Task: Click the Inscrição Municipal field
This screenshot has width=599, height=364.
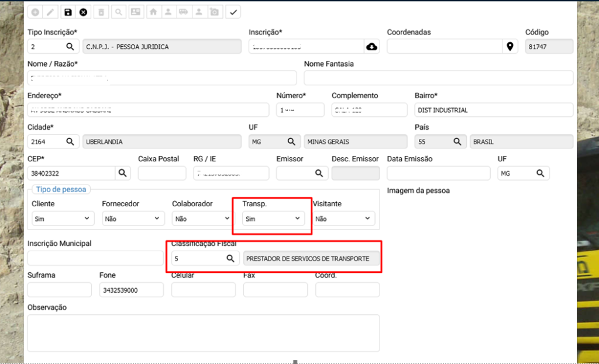Action: 95,258
